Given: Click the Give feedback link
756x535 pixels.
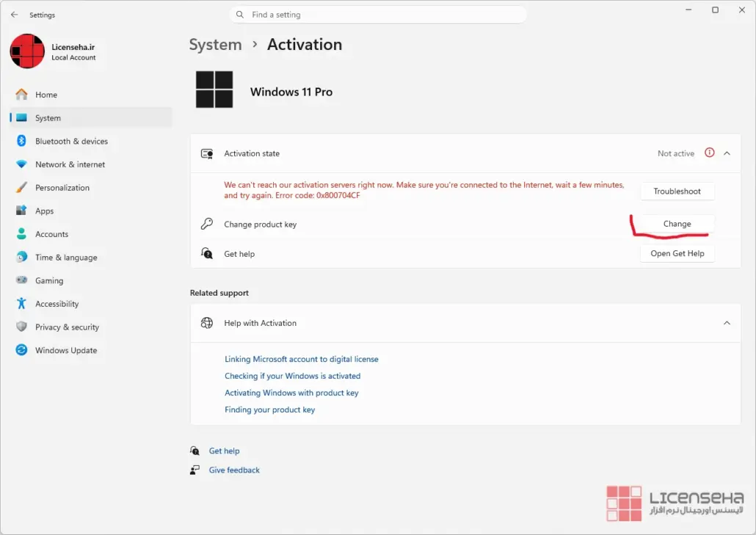Looking at the screenshot, I should [234, 470].
